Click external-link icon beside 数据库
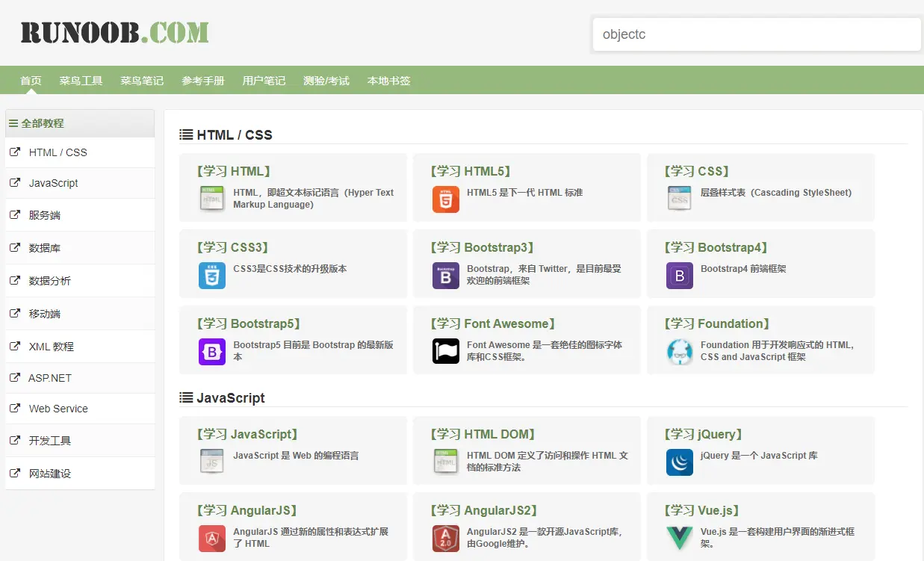 [x=15, y=247]
